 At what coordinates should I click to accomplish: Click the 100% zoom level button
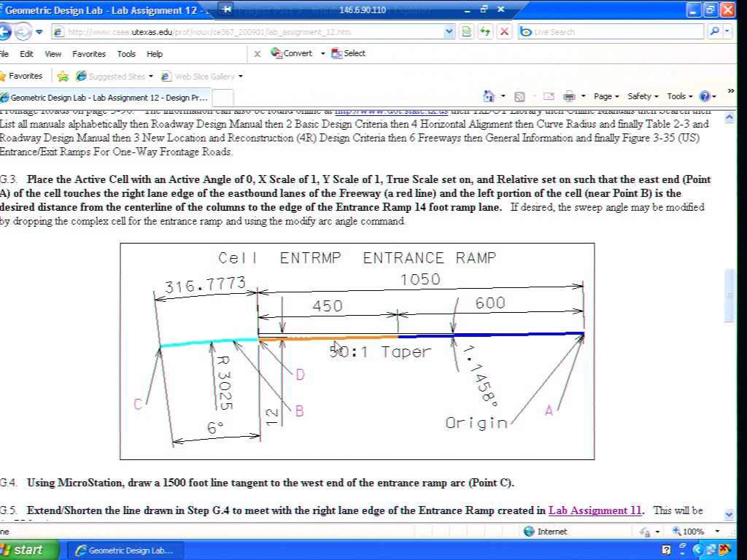(x=689, y=532)
